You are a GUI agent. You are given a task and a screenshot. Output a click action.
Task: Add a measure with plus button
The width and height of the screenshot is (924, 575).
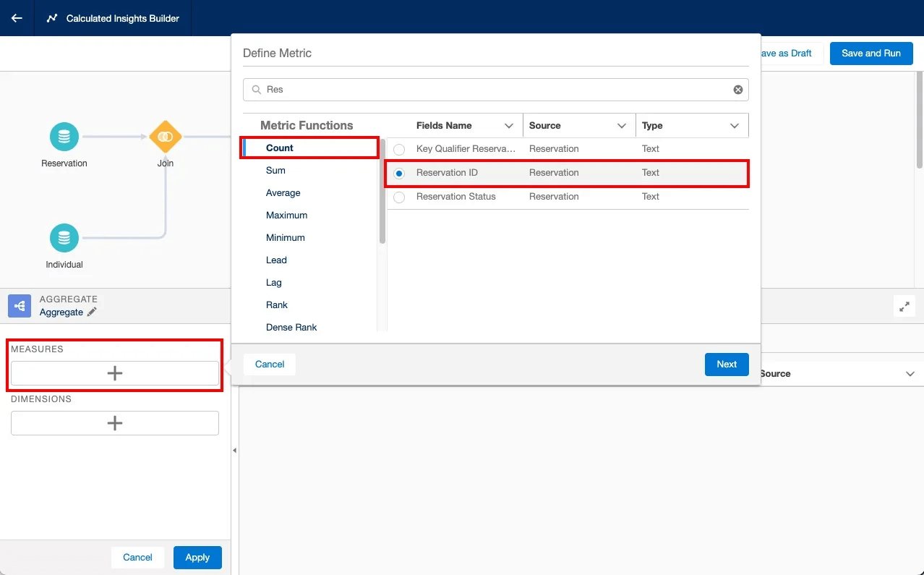(114, 373)
